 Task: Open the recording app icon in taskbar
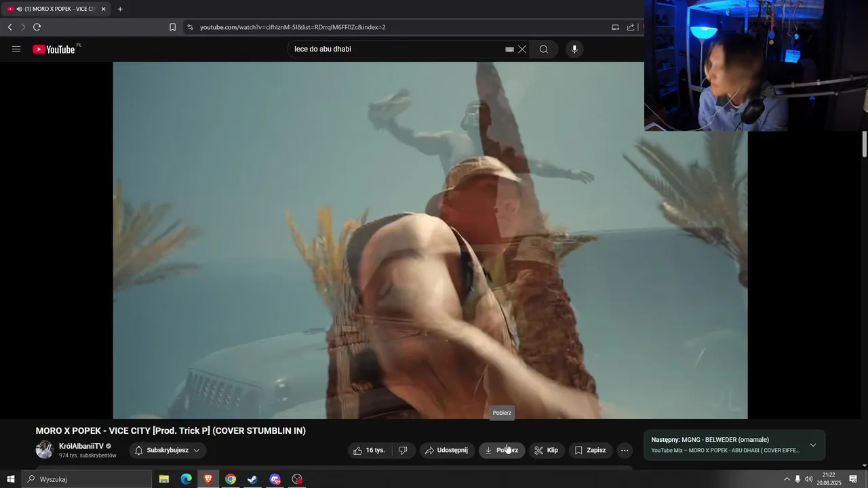pos(297,479)
